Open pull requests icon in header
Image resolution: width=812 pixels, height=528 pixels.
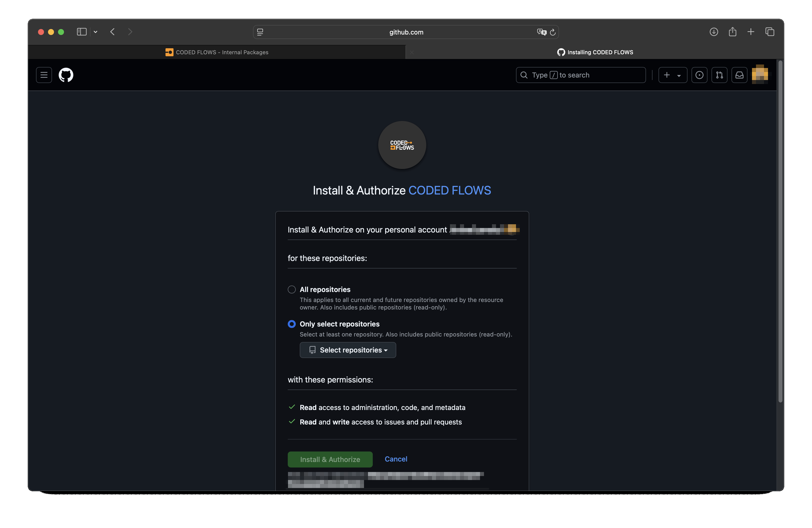(x=719, y=75)
